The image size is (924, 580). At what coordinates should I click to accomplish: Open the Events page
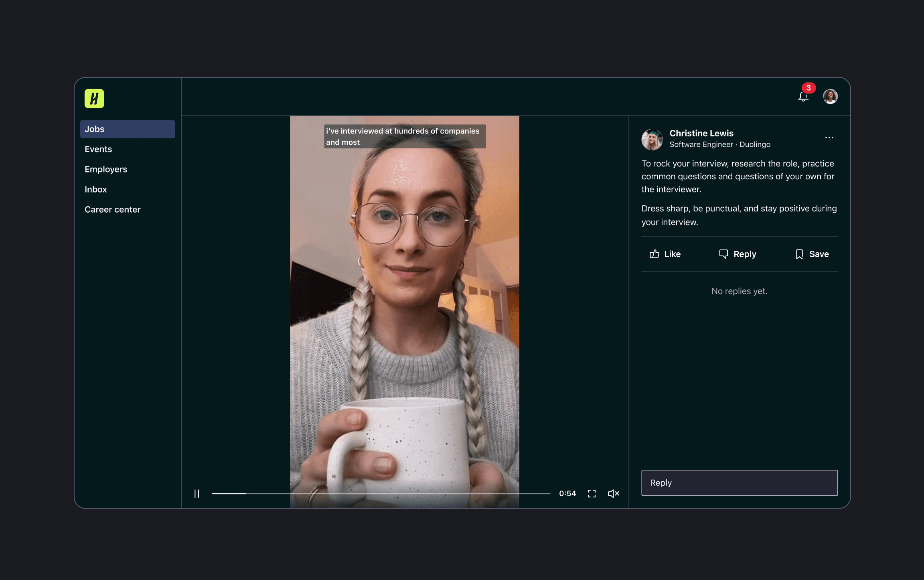[98, 149]
